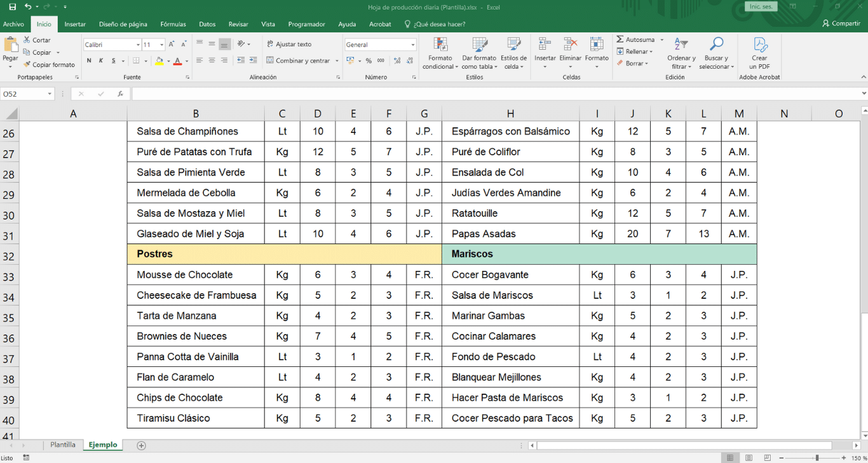
Task: Toggle Ajustar texto wrapping
Action: tap(289, 45)
